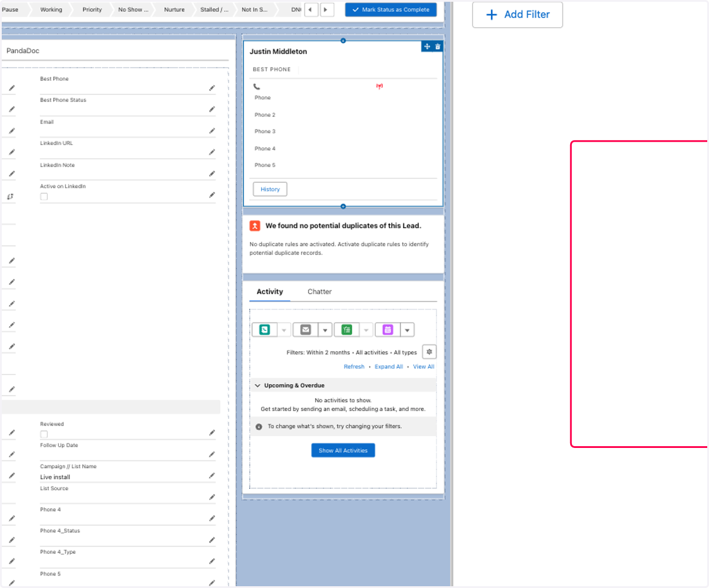Click the LinkedIn URL field
This screenshot has height=588, width=709.
[x=128, y=150]
